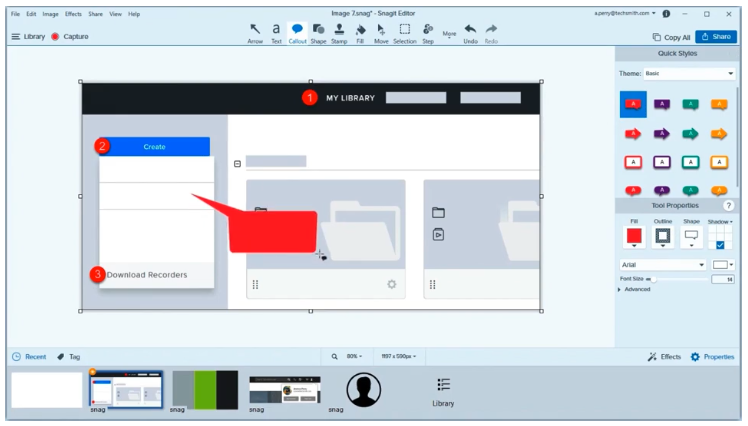Click the Undo arrow

(470, 32)
